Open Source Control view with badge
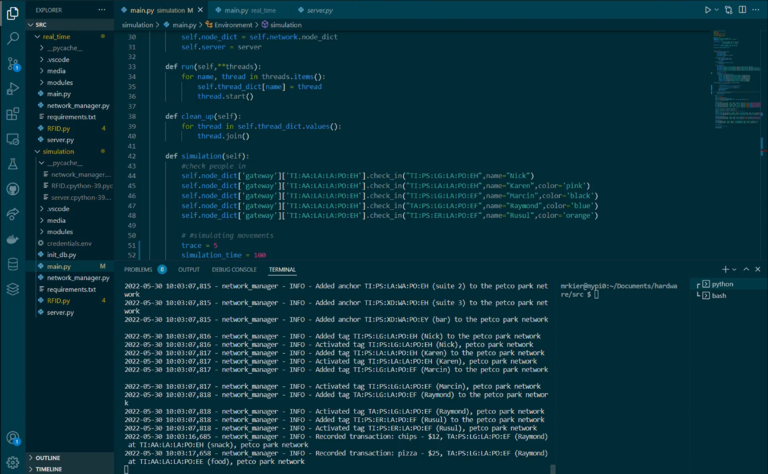768x474 pixels. tap(13, 63)
